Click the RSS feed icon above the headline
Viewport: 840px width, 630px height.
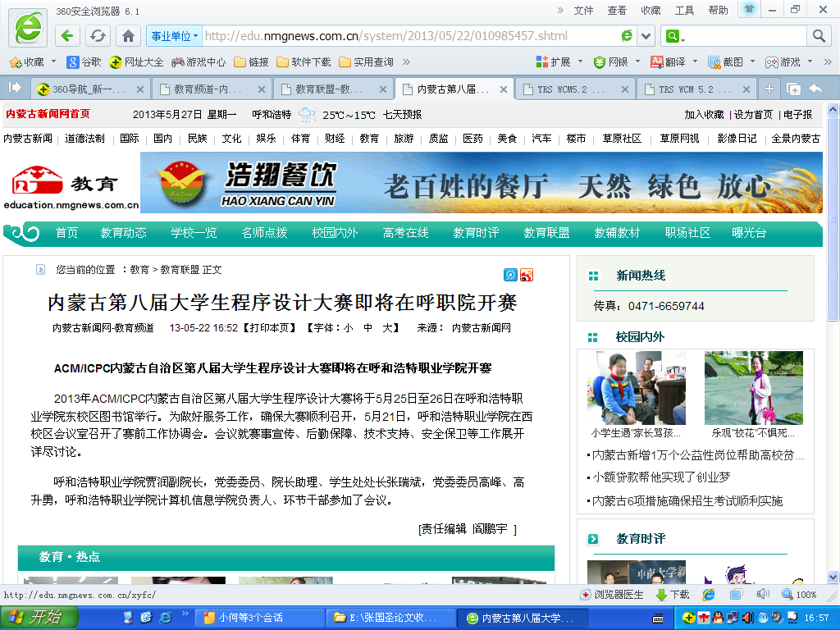pyautogui.click(x=527, y=276)
